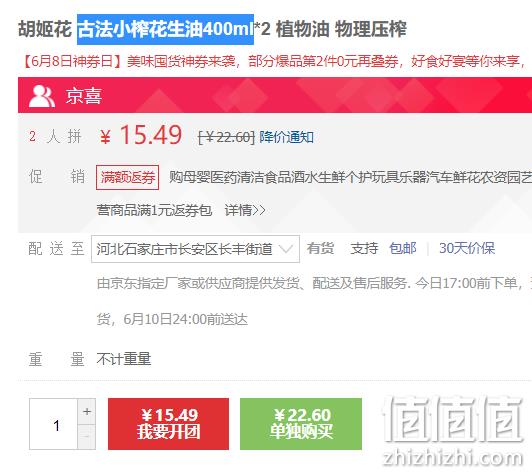
Task: Click the 京喜 group-buy people icon
Action: click(41, 96)
